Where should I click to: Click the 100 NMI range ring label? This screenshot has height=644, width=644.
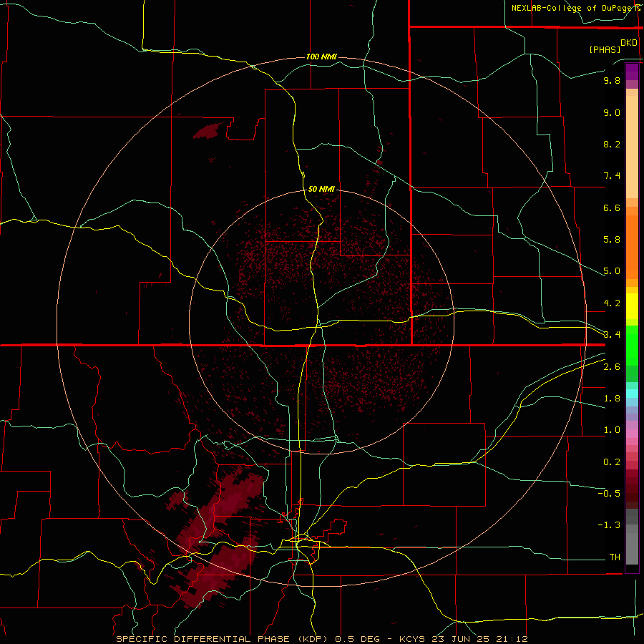tap(321, 57)
